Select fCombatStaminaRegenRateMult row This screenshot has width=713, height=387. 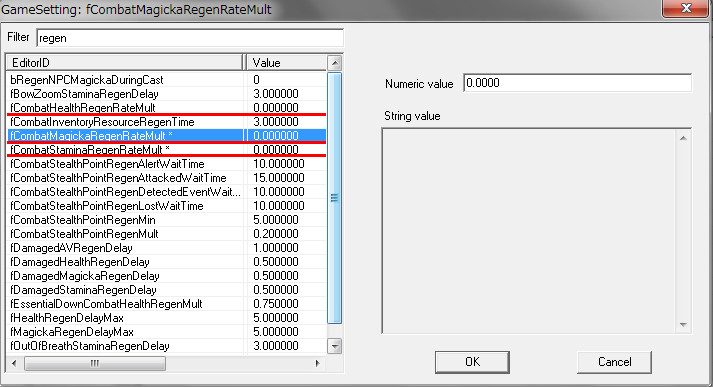click(x=166, y=150)
